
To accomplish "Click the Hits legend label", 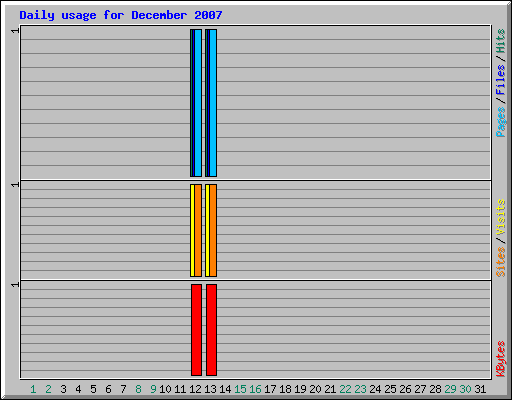I will point(501,41).
